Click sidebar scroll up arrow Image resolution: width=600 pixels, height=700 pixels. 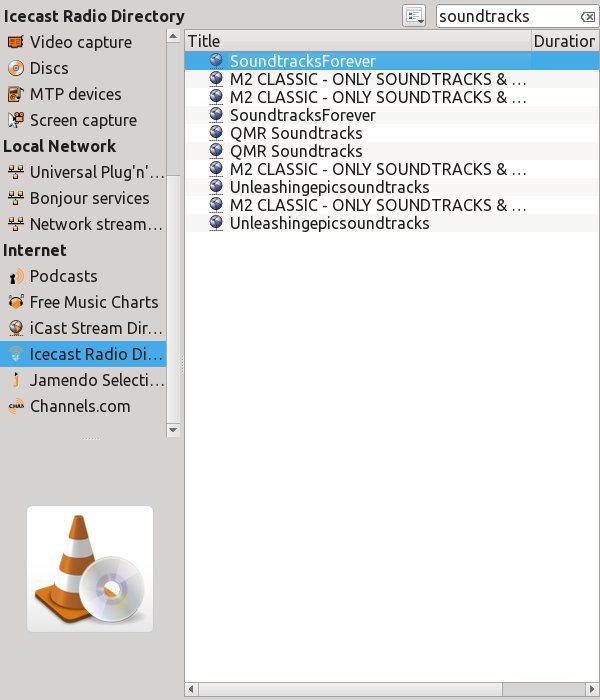[173, 36]
